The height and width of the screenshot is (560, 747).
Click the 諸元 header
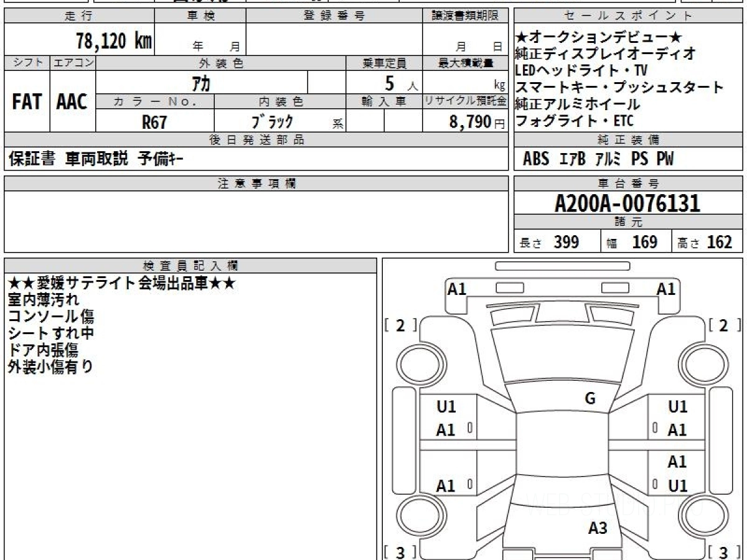629,222
